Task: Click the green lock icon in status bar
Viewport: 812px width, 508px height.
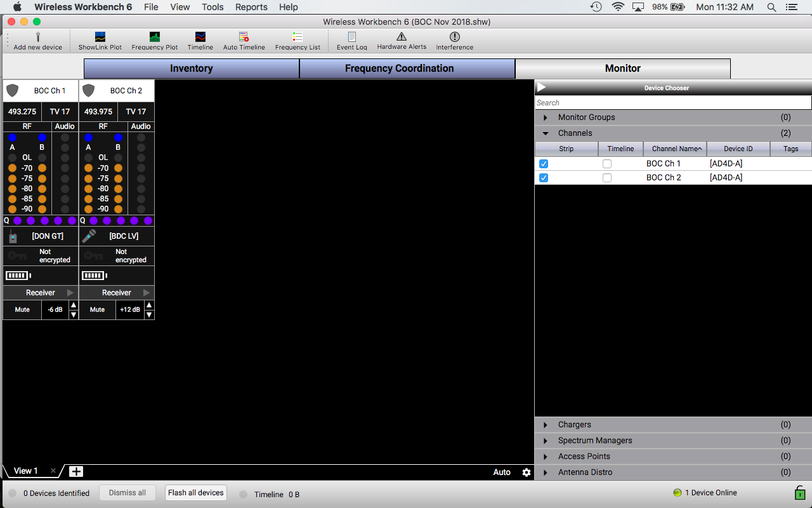Action: point(800,493)
